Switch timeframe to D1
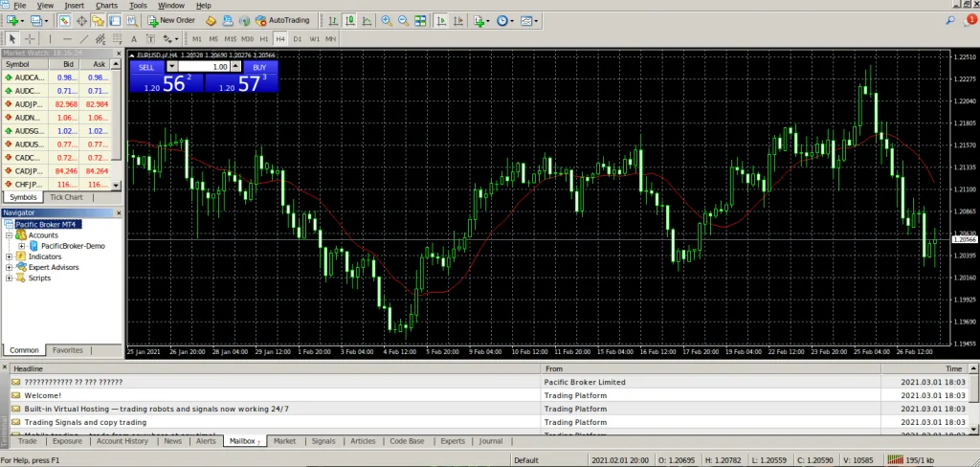This screenshot has height=467, width=980. click(x=298, y=39)
